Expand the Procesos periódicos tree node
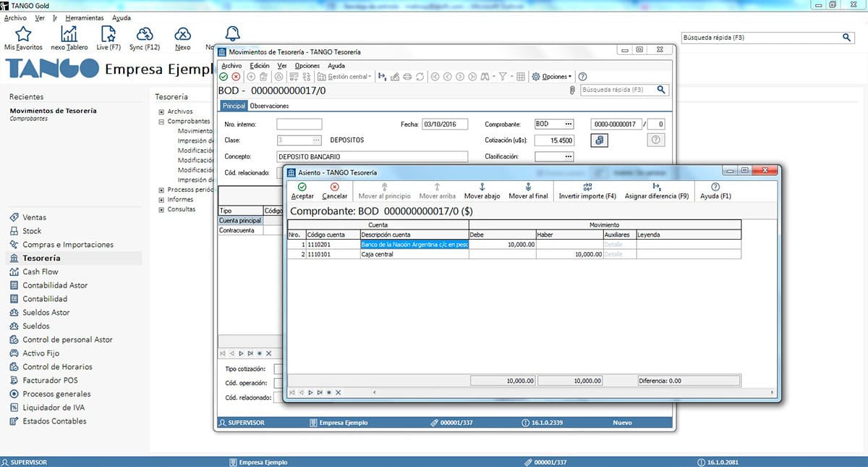 point(161,190)
